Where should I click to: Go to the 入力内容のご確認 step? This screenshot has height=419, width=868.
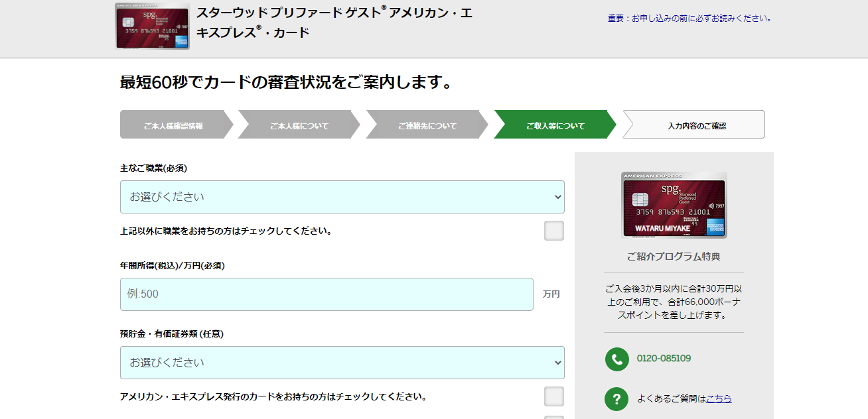pyautogui.click(x=695, y=125)
